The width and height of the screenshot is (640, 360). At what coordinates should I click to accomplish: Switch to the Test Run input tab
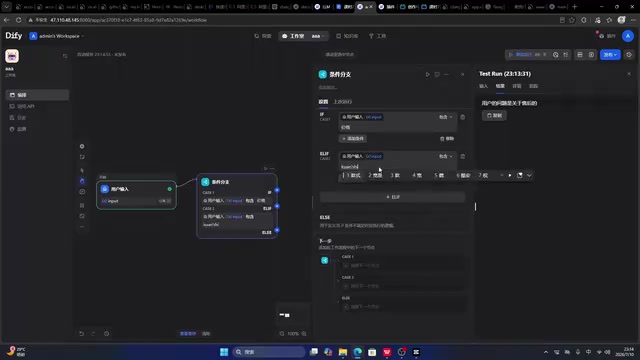pos(483,86)
